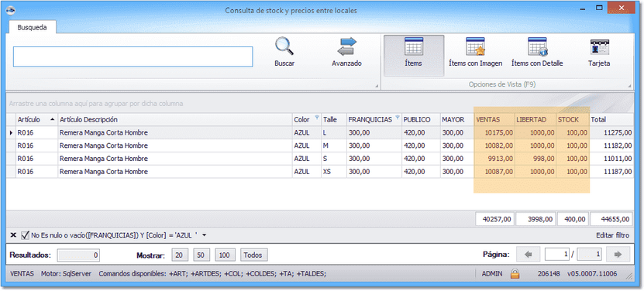Viewport: 644px width, 291px height.
Task: Sort by Total column header
Action: click(611, 119)
